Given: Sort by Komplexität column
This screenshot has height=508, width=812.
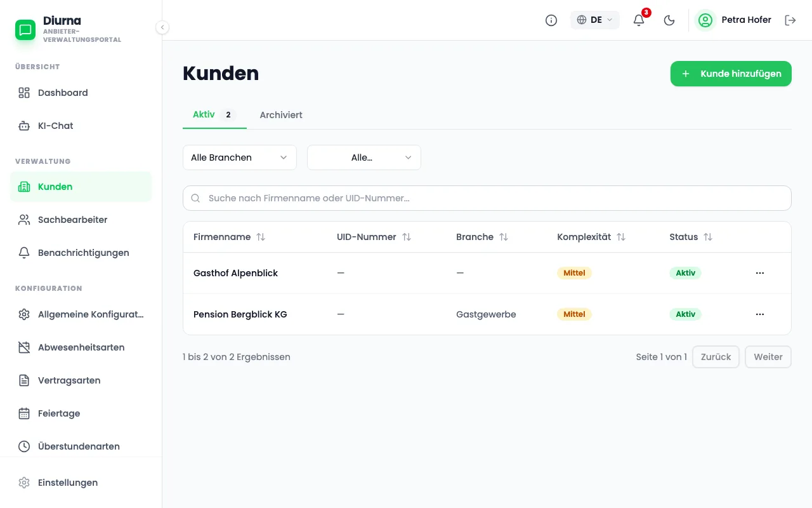Looking at the screenshot, I should tap(591, 237).
